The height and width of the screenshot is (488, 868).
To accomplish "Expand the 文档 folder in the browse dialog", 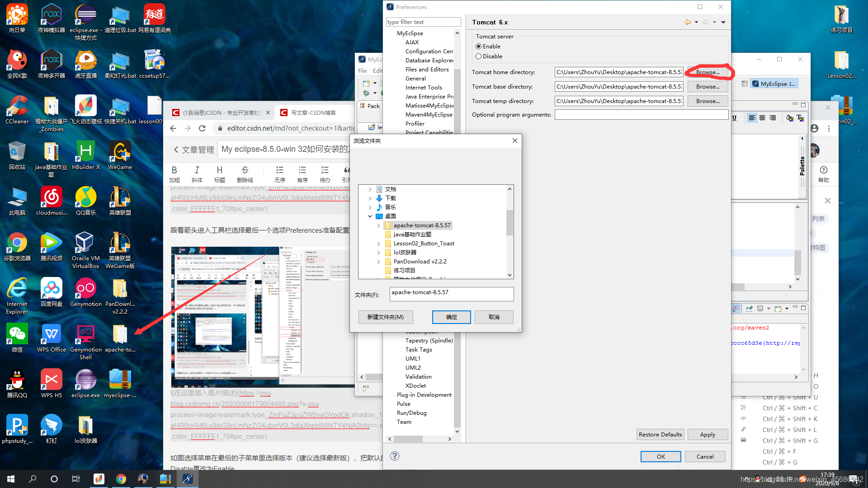I will (x=370, y=189).
